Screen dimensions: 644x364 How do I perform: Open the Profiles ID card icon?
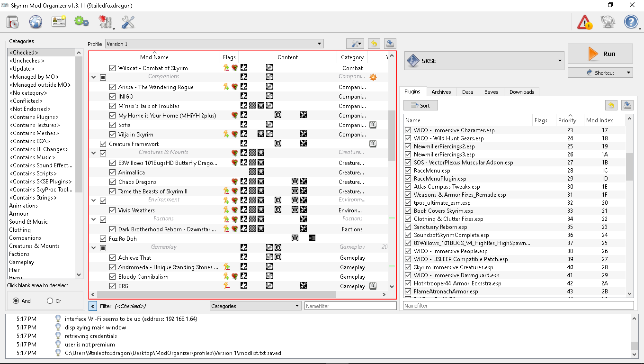click(x=59, y=22)
